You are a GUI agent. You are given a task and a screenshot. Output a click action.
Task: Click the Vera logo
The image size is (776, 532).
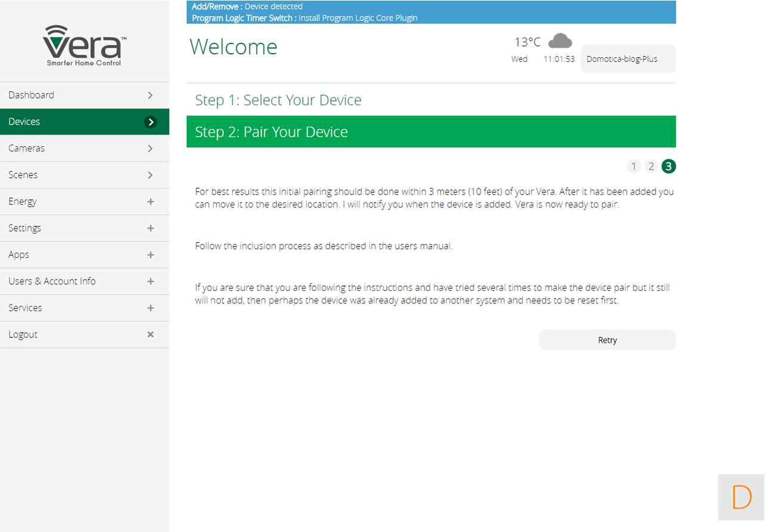pos(84,45)
